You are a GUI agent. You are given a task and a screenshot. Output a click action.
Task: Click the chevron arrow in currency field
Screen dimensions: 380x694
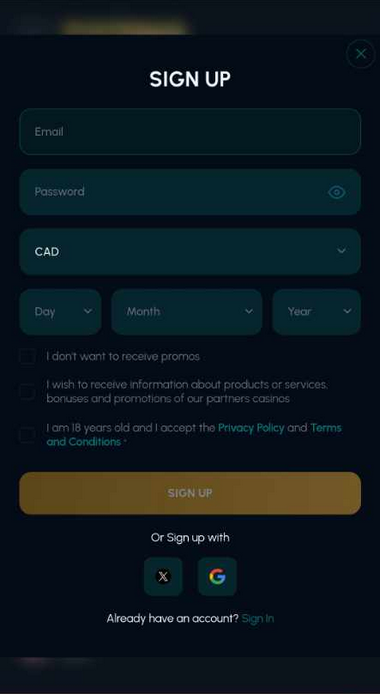coord(342,251)
